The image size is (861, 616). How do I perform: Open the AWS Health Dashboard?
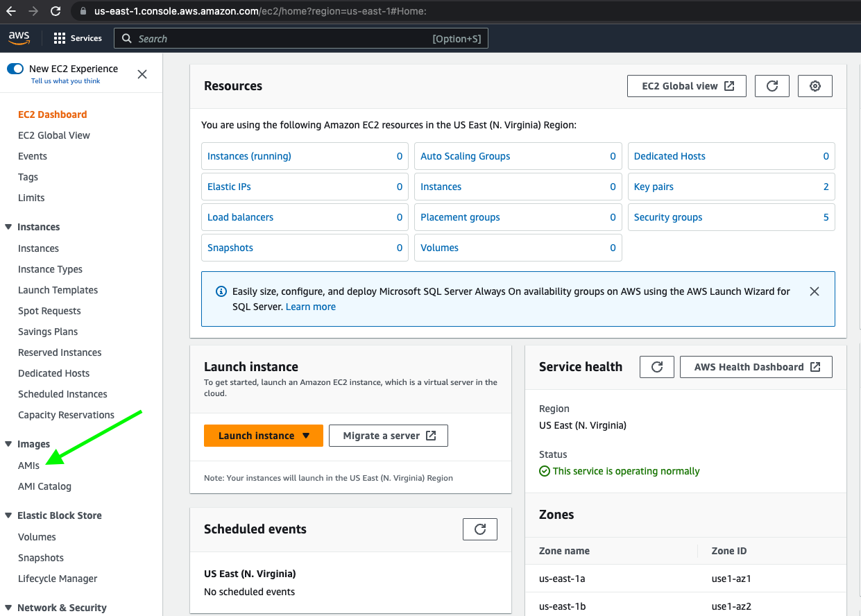pos(756,367)
